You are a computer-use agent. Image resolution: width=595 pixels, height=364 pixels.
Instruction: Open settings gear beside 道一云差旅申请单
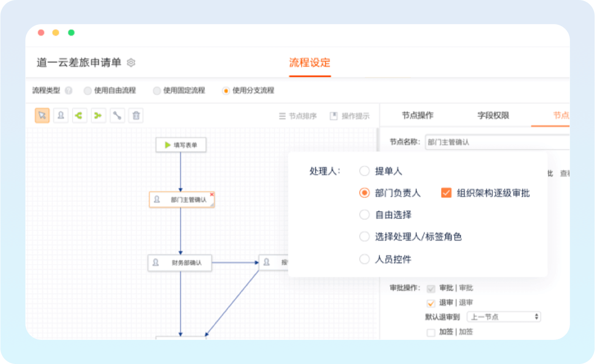(131, 63)
